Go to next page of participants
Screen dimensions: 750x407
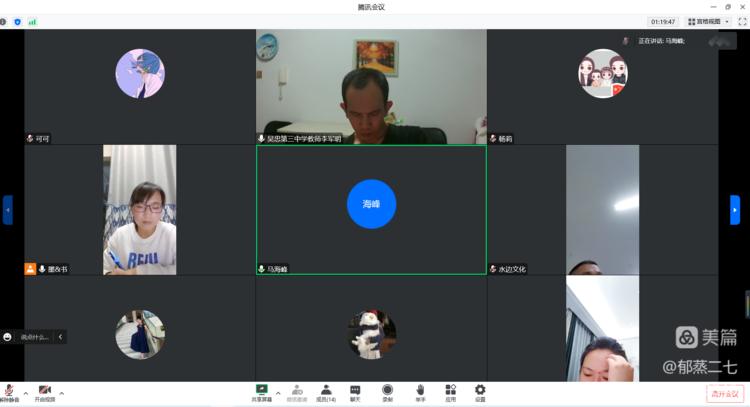click(x=735, y=210)
